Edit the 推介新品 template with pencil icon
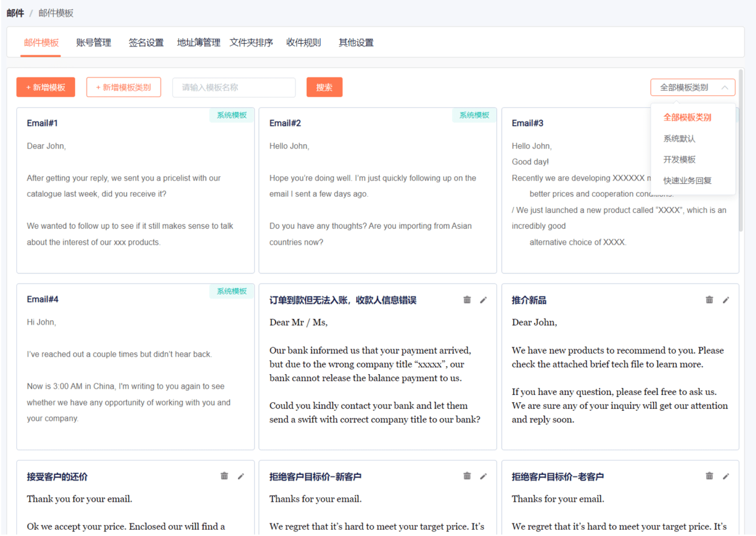 click(726, 300)
